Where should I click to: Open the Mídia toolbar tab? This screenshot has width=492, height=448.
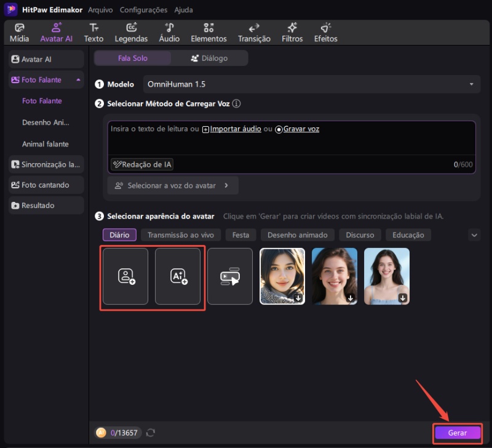click(x=19, y=33)
